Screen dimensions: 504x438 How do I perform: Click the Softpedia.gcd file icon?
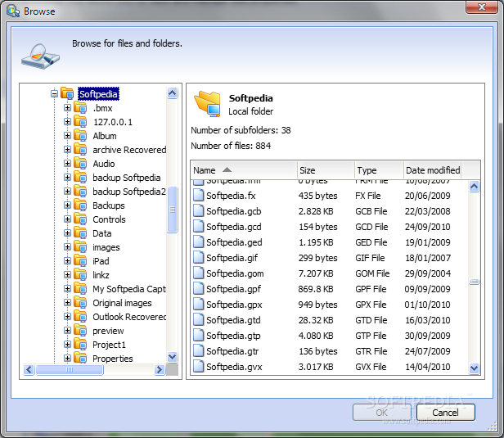pyautogui.click(x=199, y=227)
